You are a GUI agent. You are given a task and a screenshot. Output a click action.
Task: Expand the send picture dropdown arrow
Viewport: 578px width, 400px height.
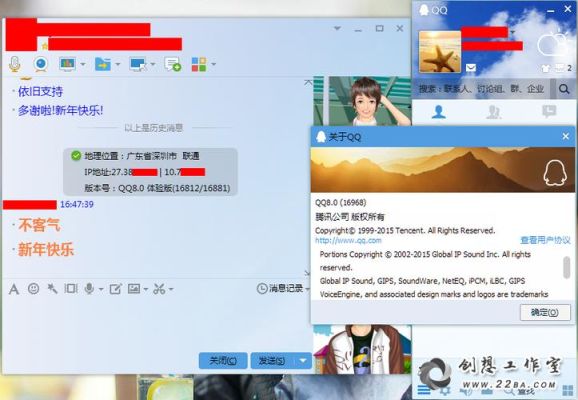click(146, 289)
